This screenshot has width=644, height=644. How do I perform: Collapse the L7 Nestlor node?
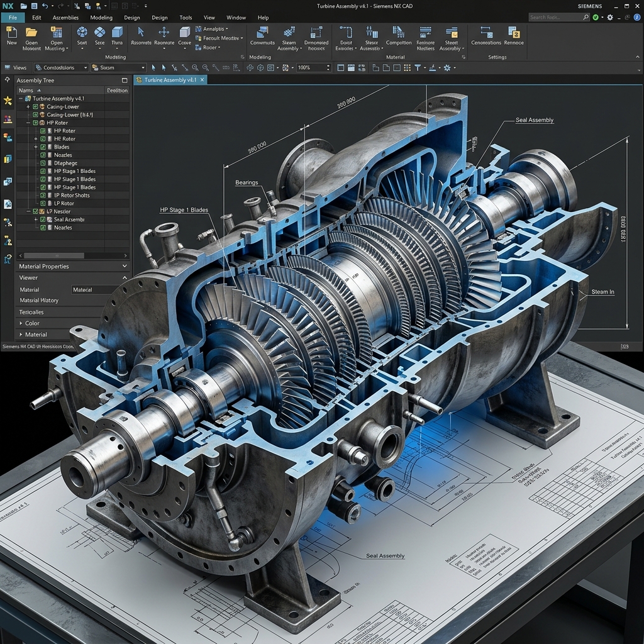click(x=28, y=211)
